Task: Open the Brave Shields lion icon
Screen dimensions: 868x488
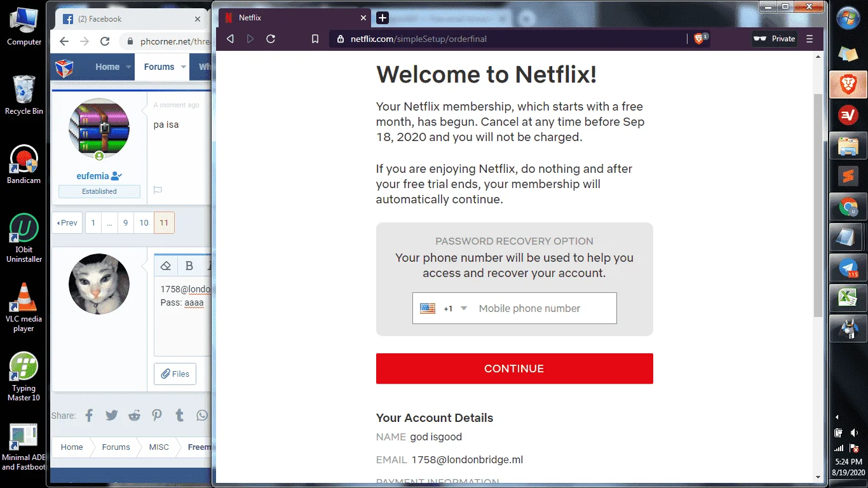Action: click(x=700, y=39)
